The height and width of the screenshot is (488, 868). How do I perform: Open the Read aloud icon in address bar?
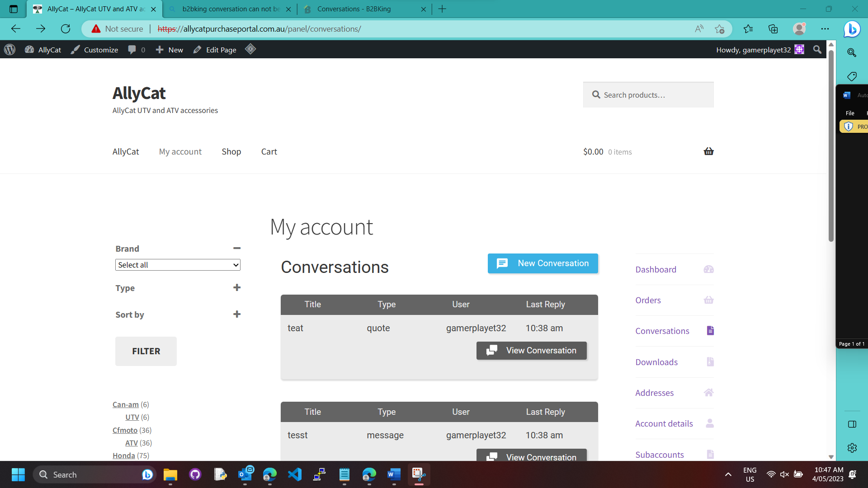tap(699, 29)
